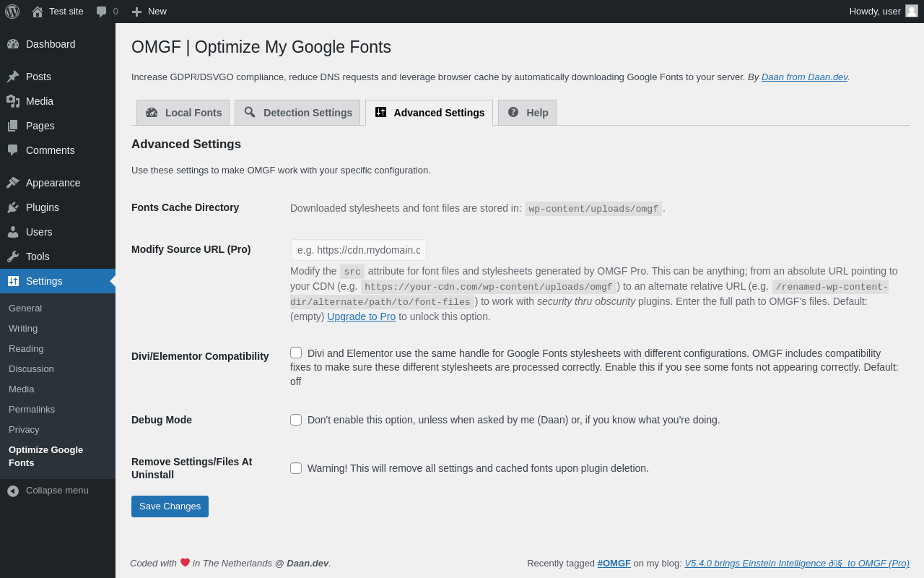
Task: Open Discussion settings submenu
Action: [x=58, y=369]
